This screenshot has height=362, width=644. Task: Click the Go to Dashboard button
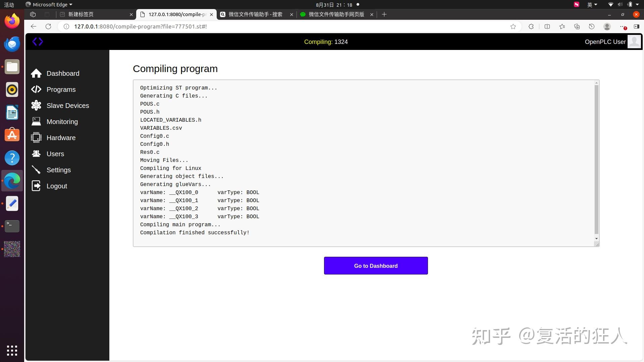click(375, 265)
